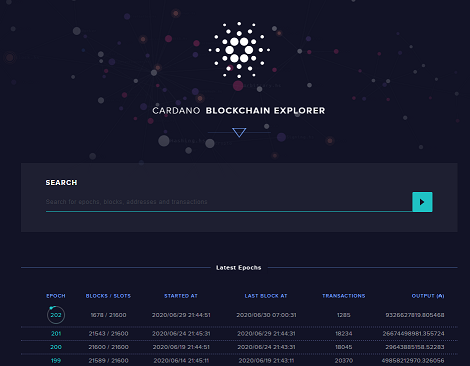Click the teal search play button
470x366 pixels.
422,202
